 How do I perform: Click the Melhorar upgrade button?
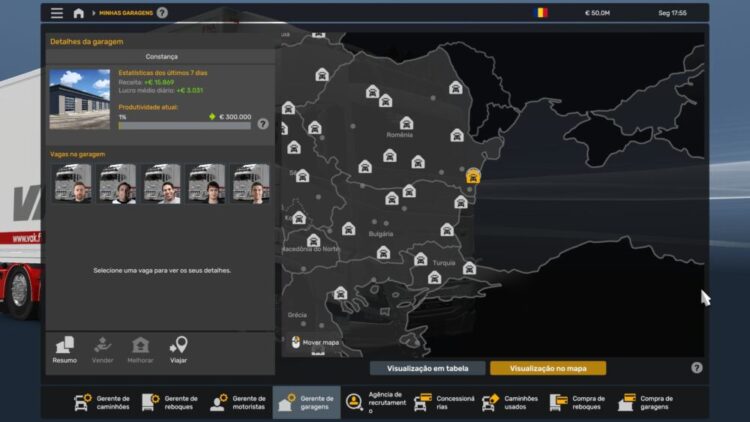[x=140, y=350]
